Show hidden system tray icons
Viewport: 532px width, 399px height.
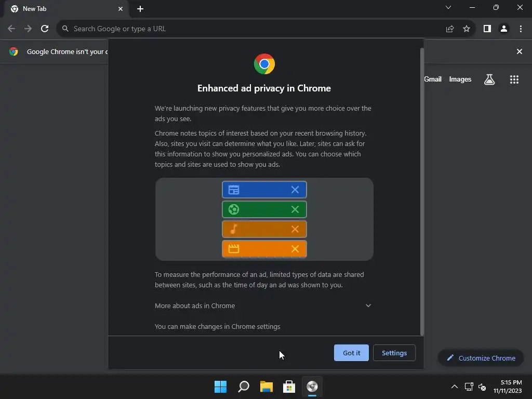pos(454,387)
